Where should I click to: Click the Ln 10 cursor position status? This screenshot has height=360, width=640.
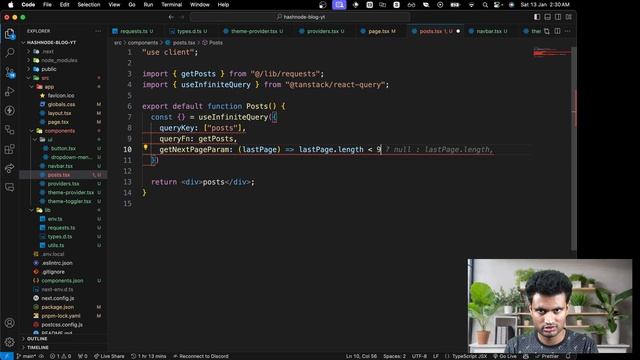point(362,356)
